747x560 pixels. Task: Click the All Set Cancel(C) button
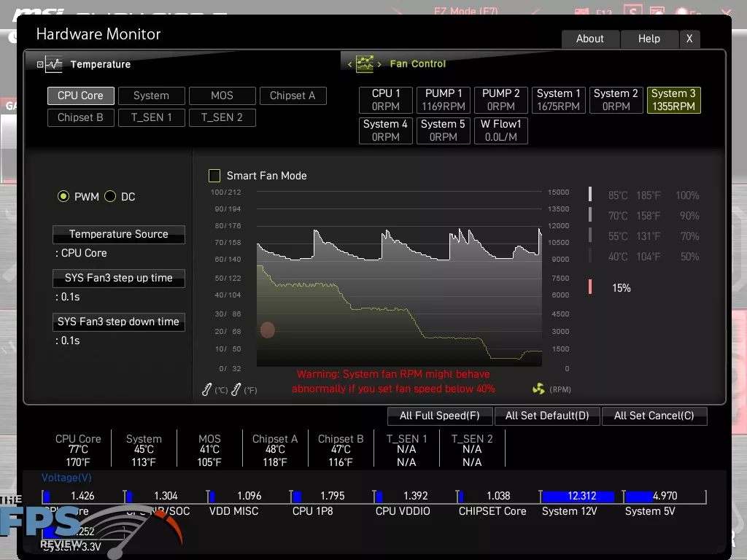click(x=654, y=416)
